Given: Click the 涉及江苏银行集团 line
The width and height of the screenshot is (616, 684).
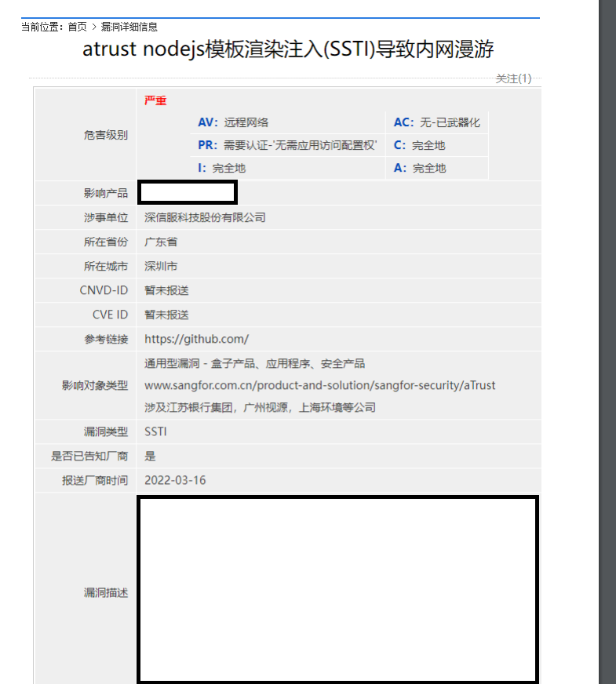Looking at the screenshot, I should 260,408.
